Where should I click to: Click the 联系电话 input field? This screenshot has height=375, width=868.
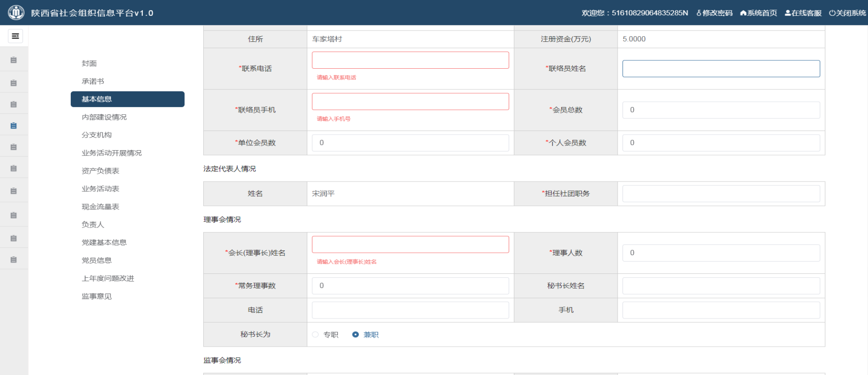[410, 60]
